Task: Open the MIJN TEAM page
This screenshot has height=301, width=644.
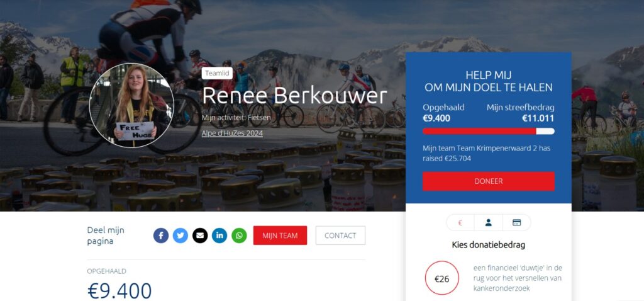Action: (x=280, y=236)
